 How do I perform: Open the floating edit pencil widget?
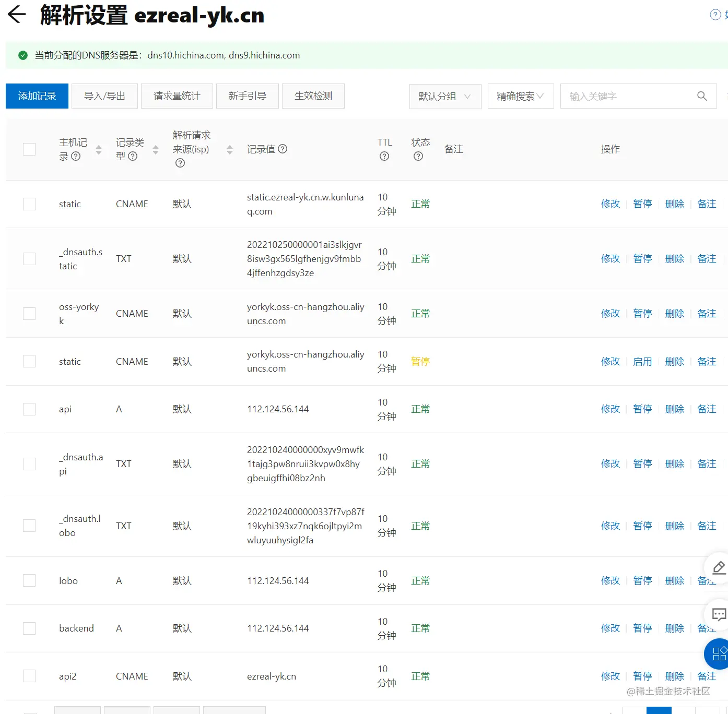click(x=719, y=567)
